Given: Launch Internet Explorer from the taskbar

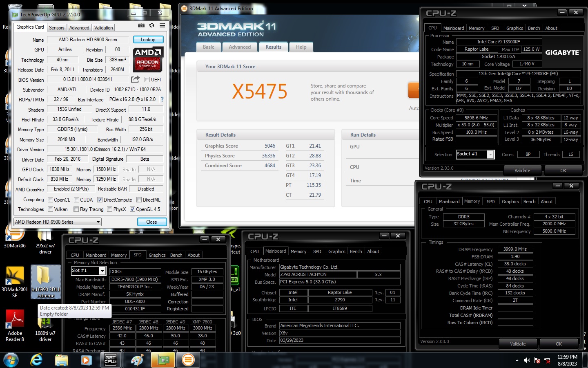Looking at the screenshot, I should [x=36, y=360].
